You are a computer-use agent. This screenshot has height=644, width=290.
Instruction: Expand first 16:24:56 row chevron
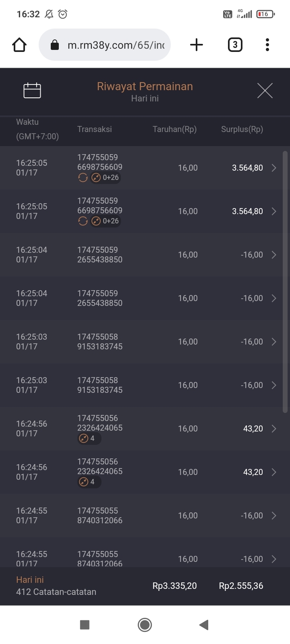[274, 429]
